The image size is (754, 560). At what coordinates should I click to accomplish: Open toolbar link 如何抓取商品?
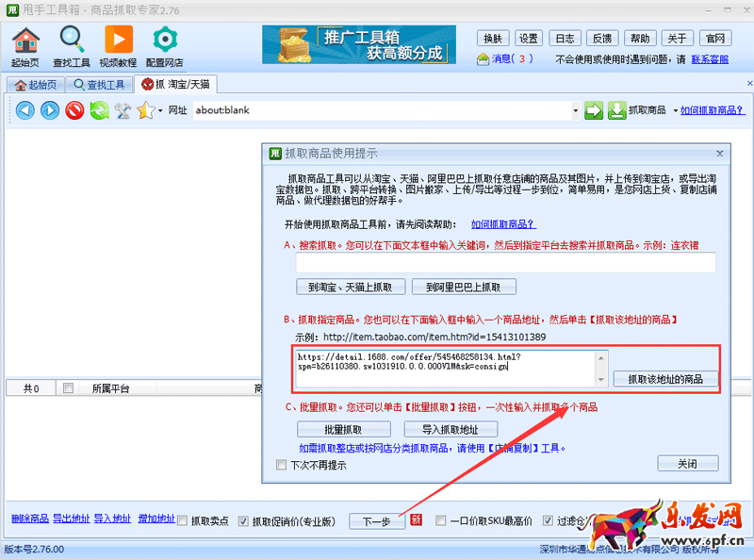pyautogui.click(x=713, y=110)
